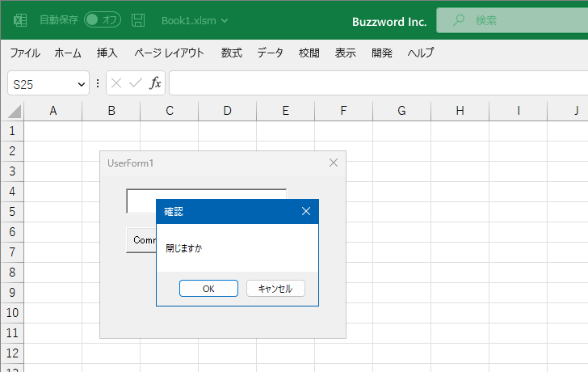Click the text box in UserForm1

206,201
